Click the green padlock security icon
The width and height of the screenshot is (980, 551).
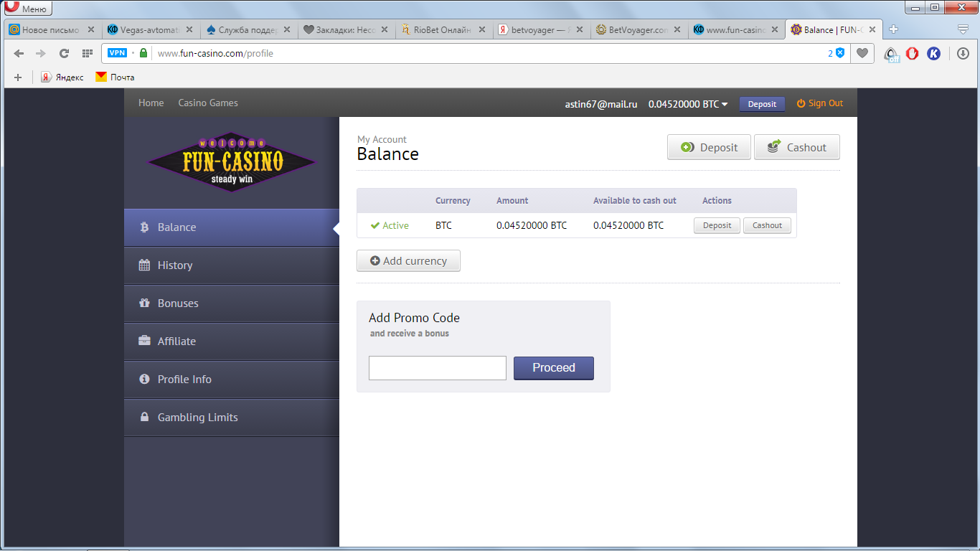click(x=143, y=53)
